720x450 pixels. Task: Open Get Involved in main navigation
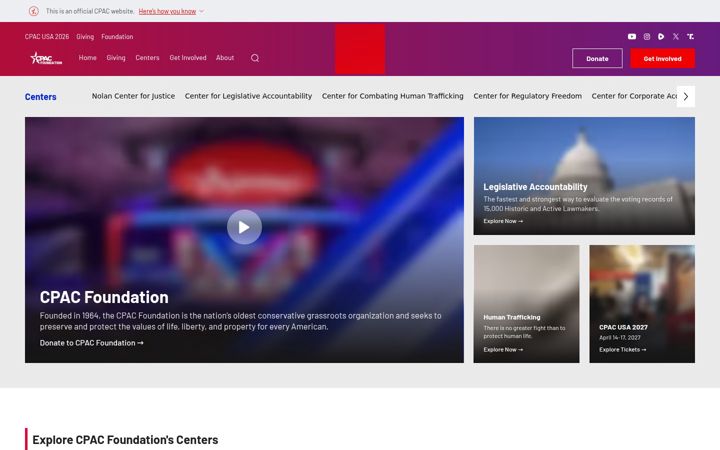tap(188, 57)
